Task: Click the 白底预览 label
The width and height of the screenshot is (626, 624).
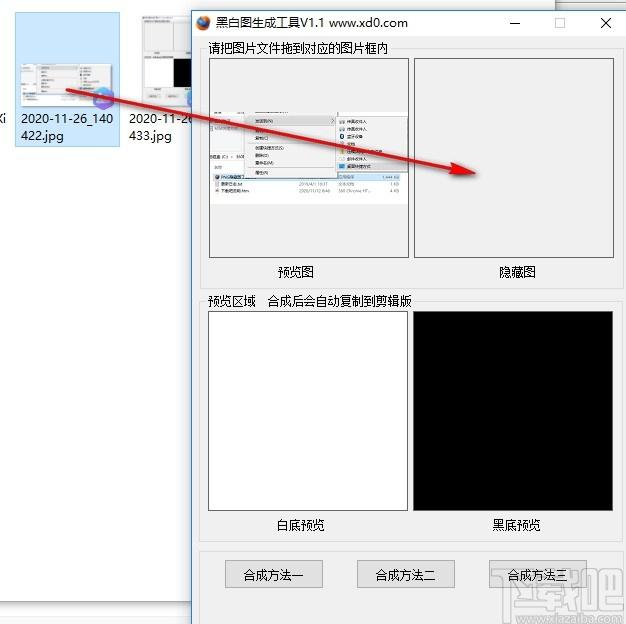Action: click(x=301, y=525)
